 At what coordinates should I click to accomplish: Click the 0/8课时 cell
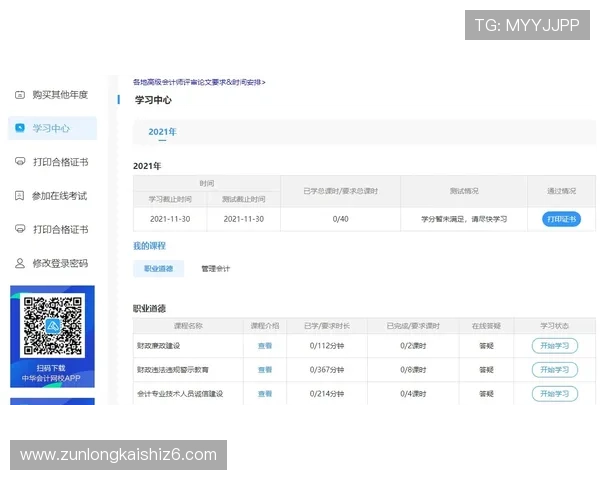point(413,370)
